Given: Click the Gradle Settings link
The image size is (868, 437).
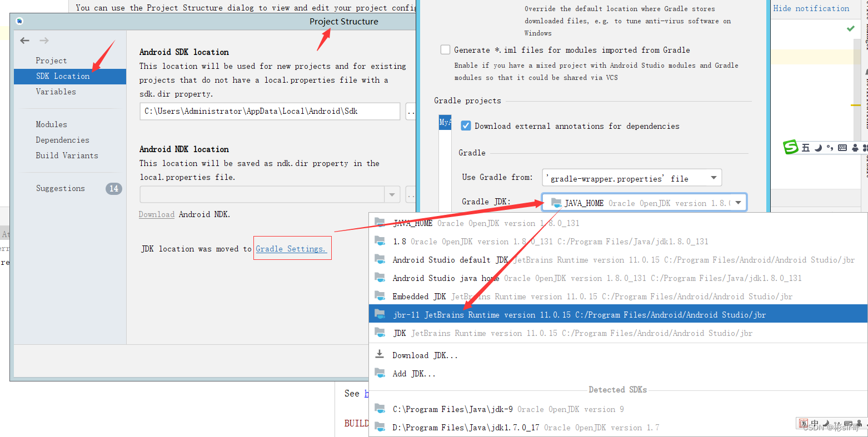Looking at the screenshot, I should (291, 249).
